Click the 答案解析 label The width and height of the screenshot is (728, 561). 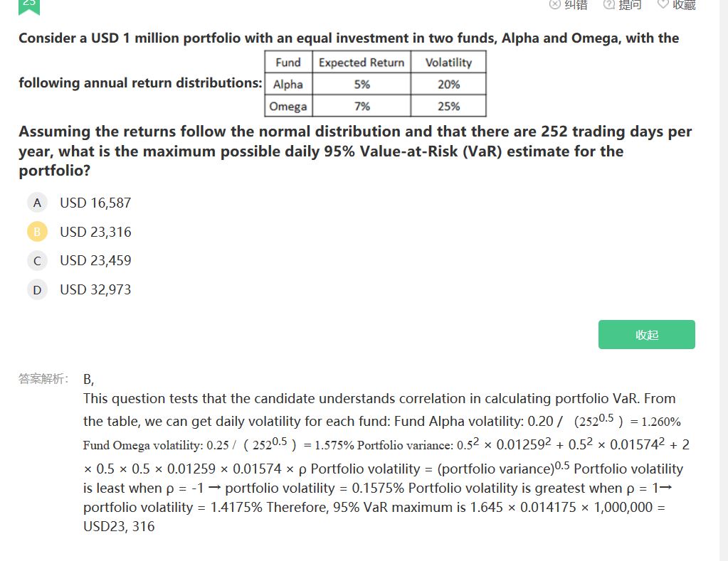43,379
